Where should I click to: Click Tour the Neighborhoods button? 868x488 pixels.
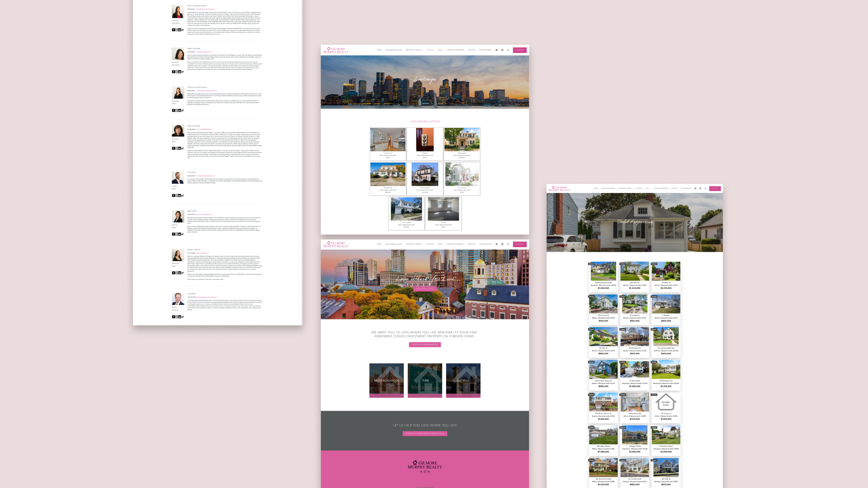point(425,345)
